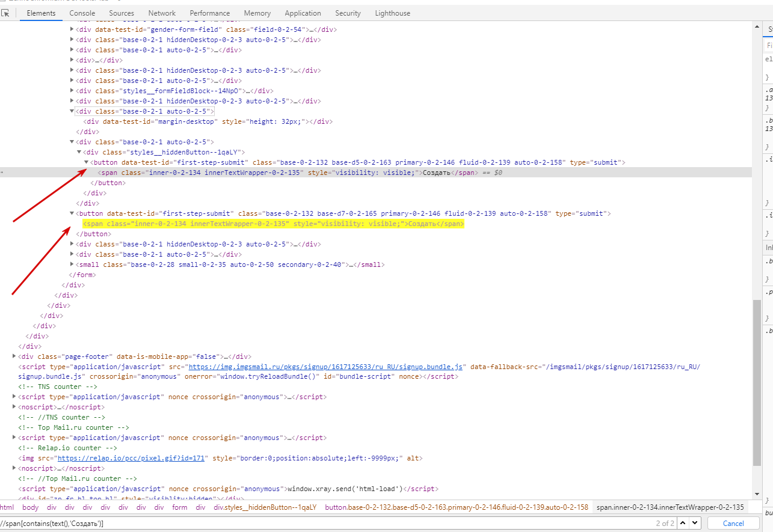Collapse the styles__hiddenButton--1qaLY div
The width and height of the screenshot is (773, 532).
(79, 152)
